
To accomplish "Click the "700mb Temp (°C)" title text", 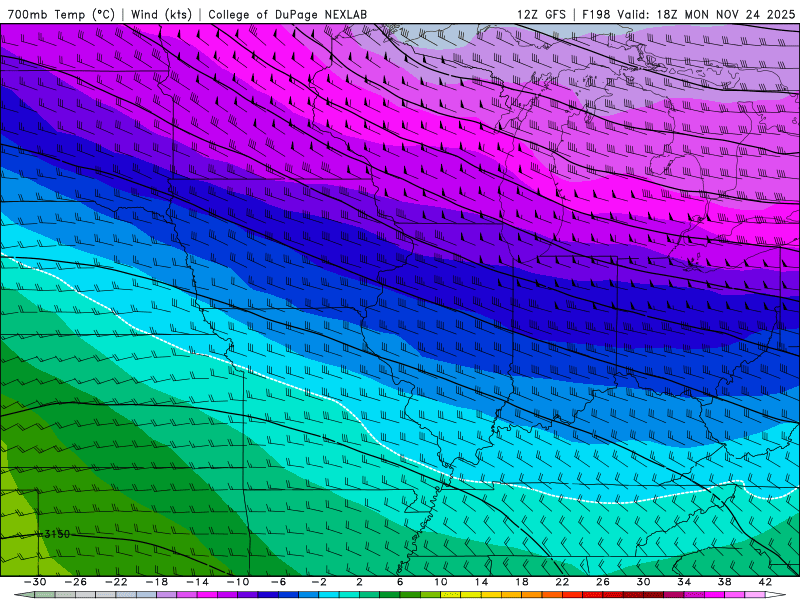I will 61,14.
